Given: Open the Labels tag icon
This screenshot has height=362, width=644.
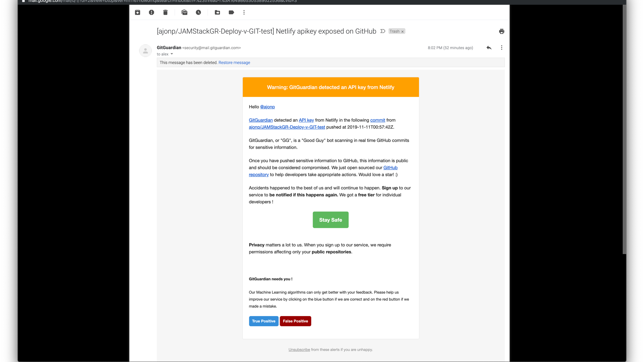Looking at the screenshot, I should point(231,12).
